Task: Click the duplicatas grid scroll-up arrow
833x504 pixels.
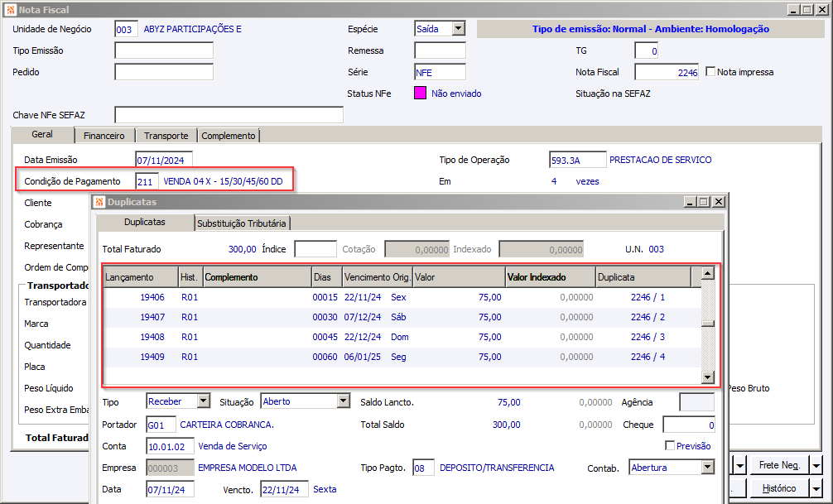Action: pyautogui.click(x=707, y=273)
